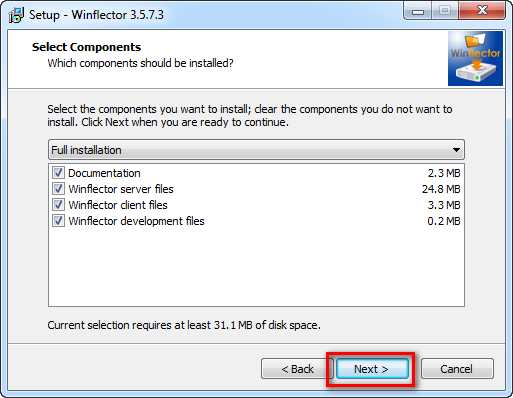Cancel the setup wizard
The width and height of the screenshot is (513, 398).
[457, 369]
